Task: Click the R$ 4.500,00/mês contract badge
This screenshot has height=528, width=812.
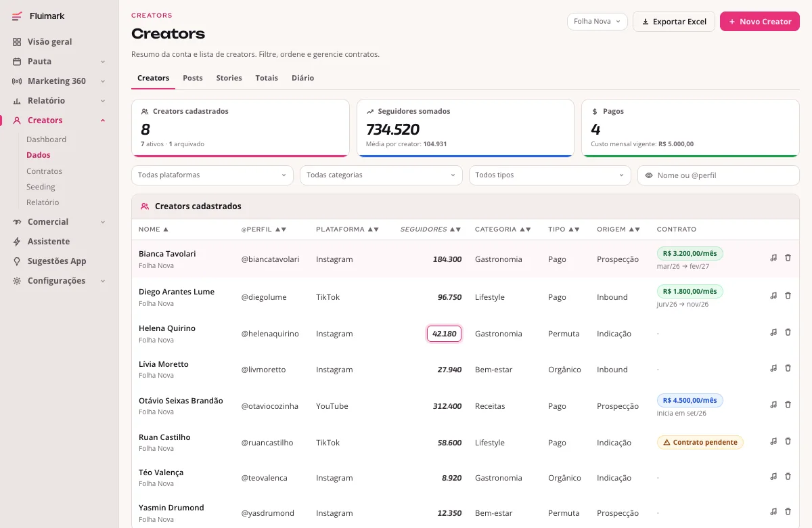Action: pos(690,400)
